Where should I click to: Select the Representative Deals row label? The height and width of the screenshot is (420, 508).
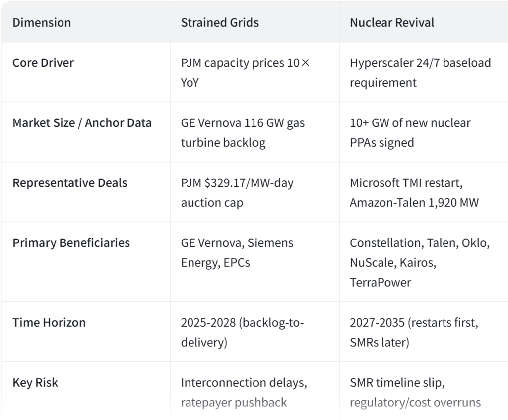(69, 183)
